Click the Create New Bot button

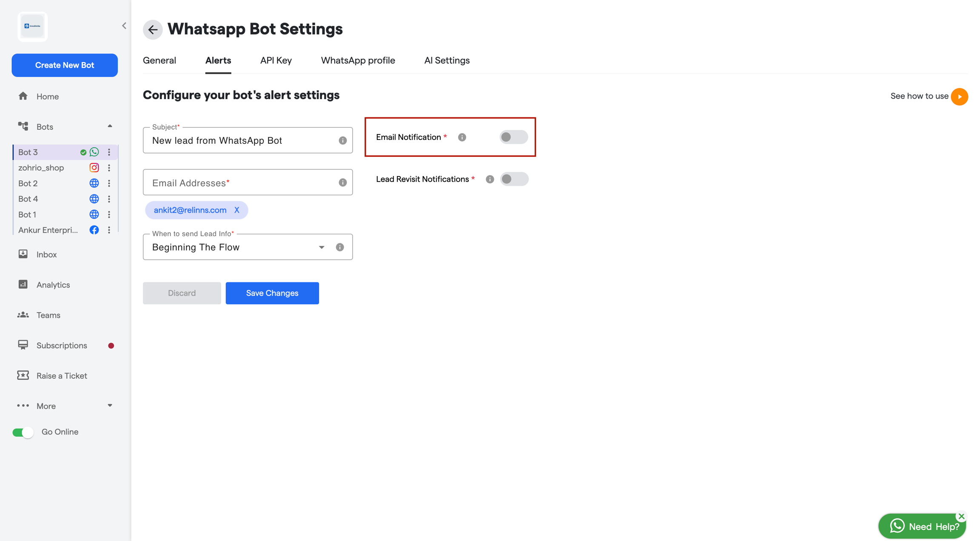pos(65,65)
